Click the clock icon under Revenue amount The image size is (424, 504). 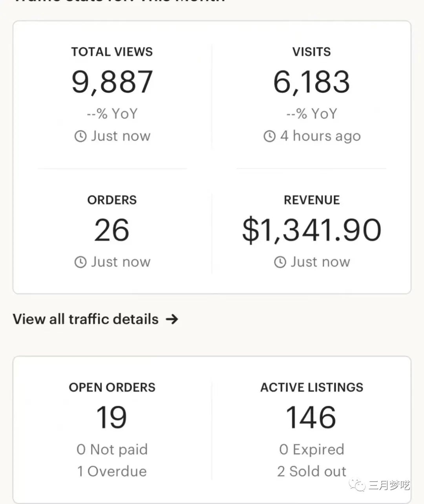(x=280, y=262)
